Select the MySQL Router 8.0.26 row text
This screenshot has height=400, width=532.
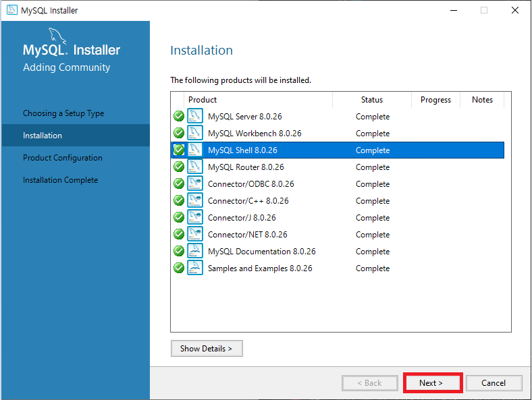point(246,167)
